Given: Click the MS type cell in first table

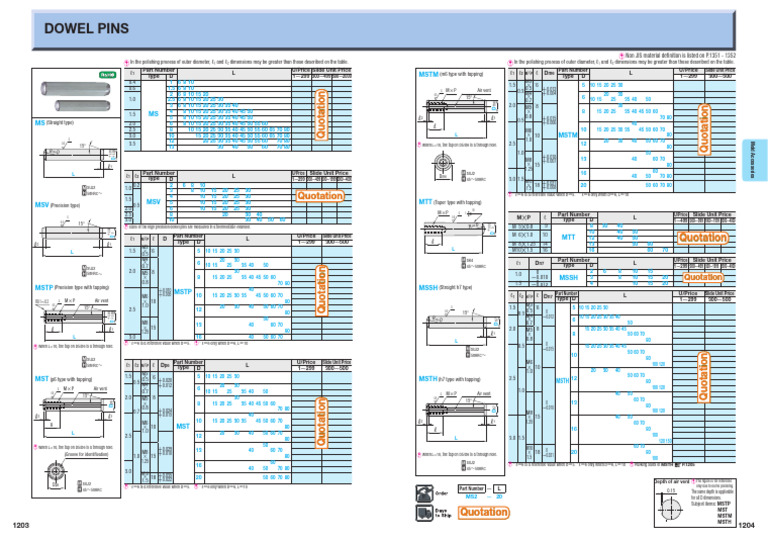Looking at the screenshot, I should click(153, 114).
